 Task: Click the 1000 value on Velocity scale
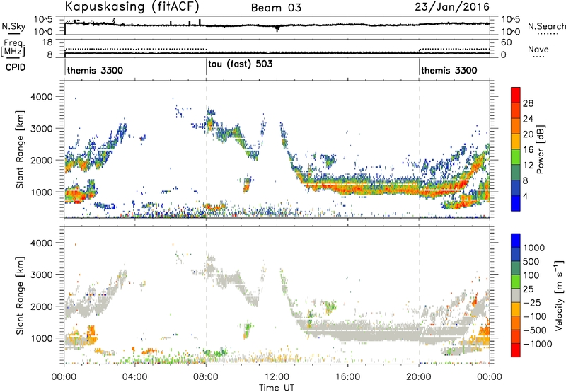tap(533, 248)
